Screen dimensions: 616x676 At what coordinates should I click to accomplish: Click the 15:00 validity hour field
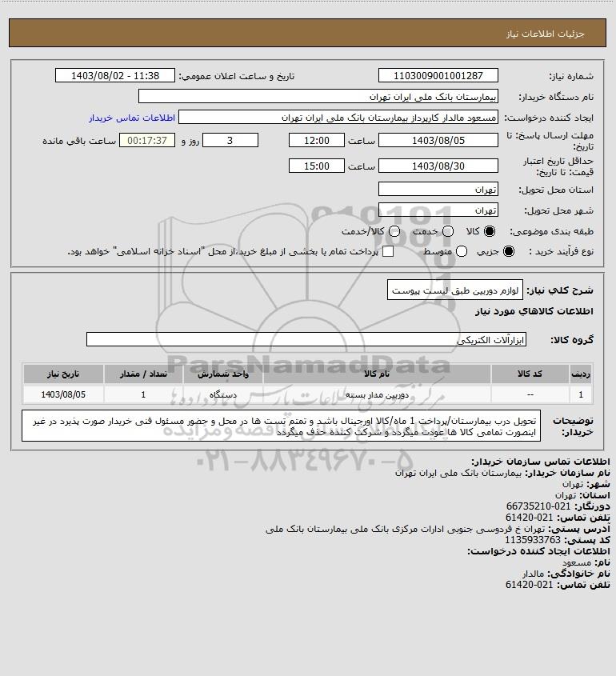pyautogui.click(x=317, y=166)
